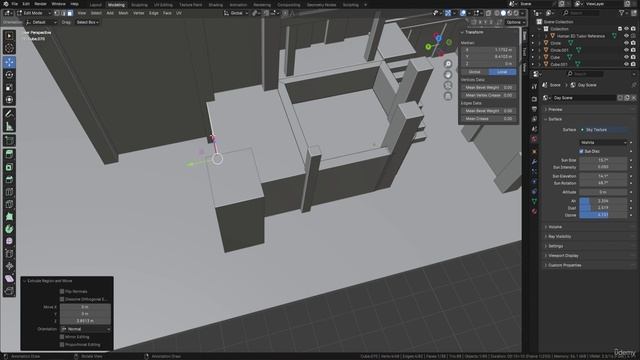
Task: Hide the Collection with eye icon
Action: [626, 29]
